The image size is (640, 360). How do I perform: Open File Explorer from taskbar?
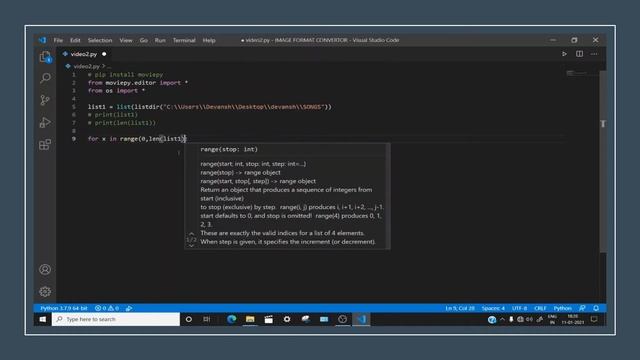(x=250, y=319)
